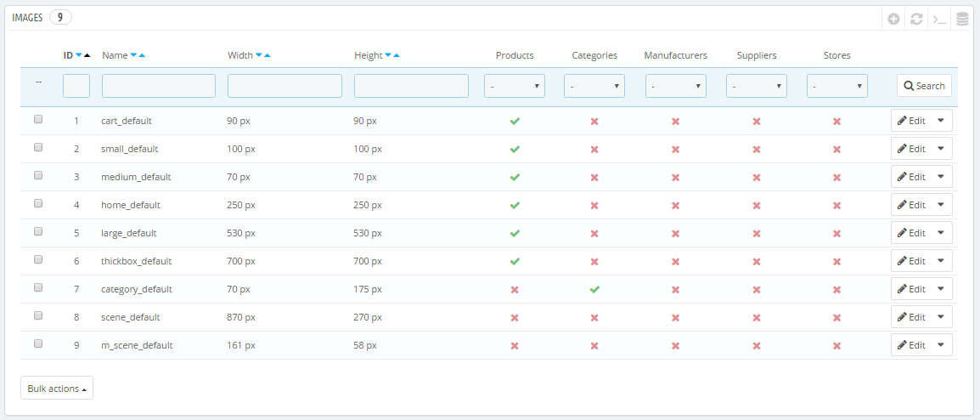Click the Search button

tap(924, 86)
